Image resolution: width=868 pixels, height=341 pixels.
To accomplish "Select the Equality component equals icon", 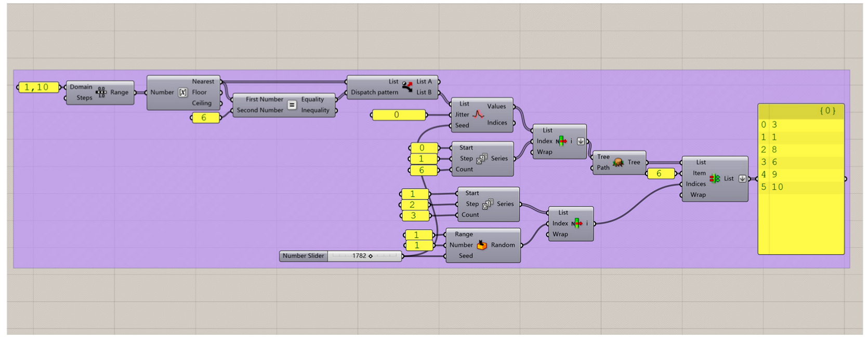I will [292, 105].
